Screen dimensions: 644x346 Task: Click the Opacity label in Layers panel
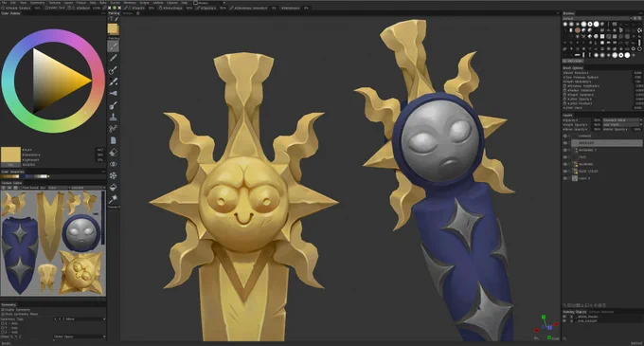point(571,120)
